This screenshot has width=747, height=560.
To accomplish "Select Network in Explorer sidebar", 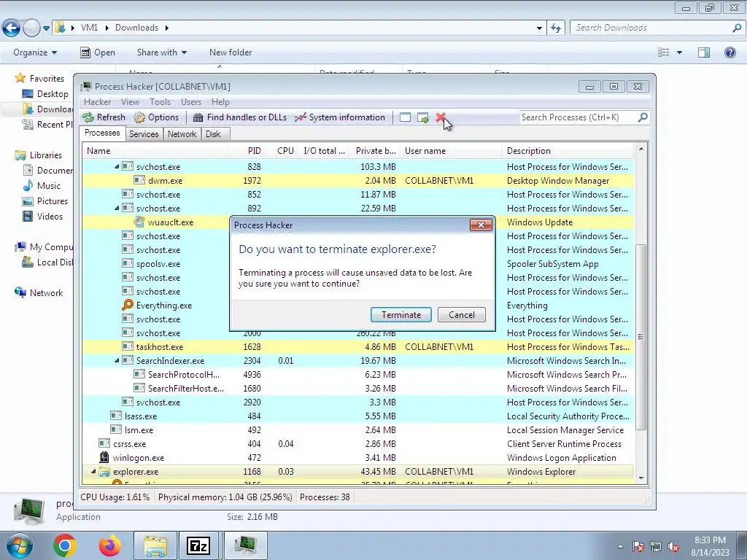I will pyautogui.click(x=39, y=293).
